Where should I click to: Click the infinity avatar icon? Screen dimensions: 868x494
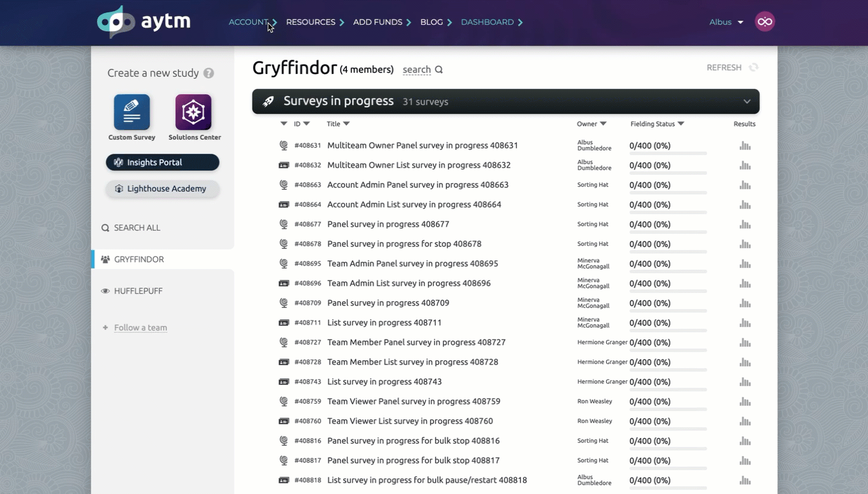764,22
